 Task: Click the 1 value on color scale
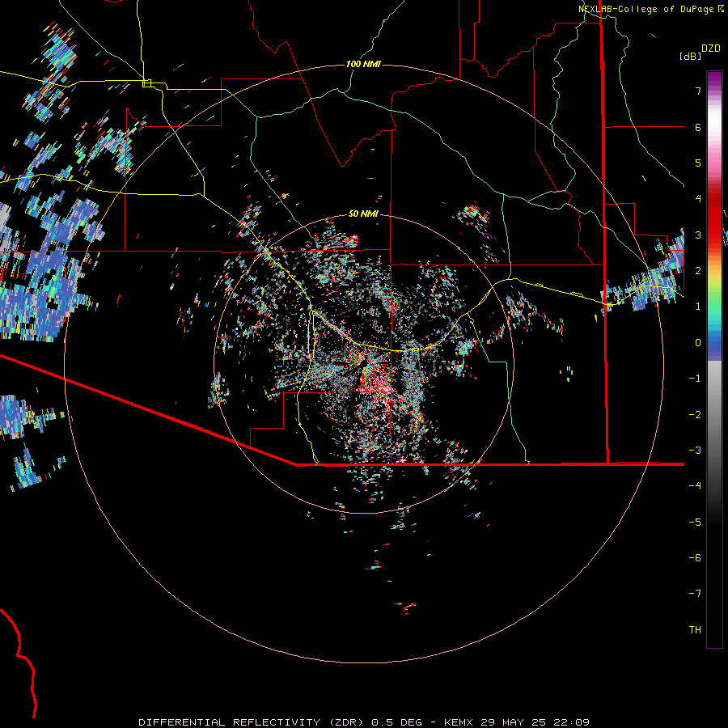(x=698, y=307)
